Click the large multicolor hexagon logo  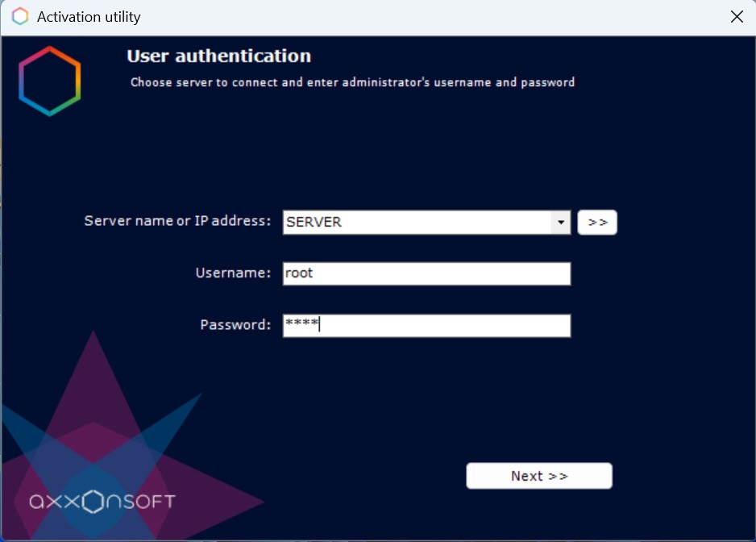50,81
